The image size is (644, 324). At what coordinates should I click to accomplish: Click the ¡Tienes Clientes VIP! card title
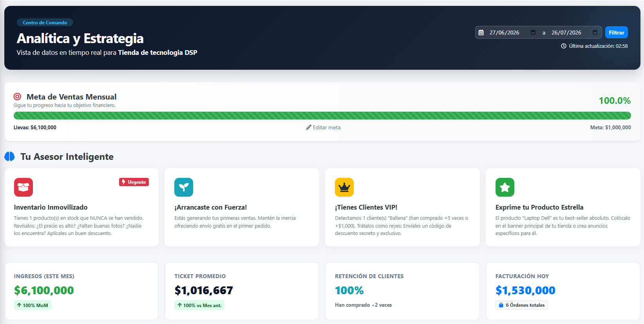pos(366,207)
